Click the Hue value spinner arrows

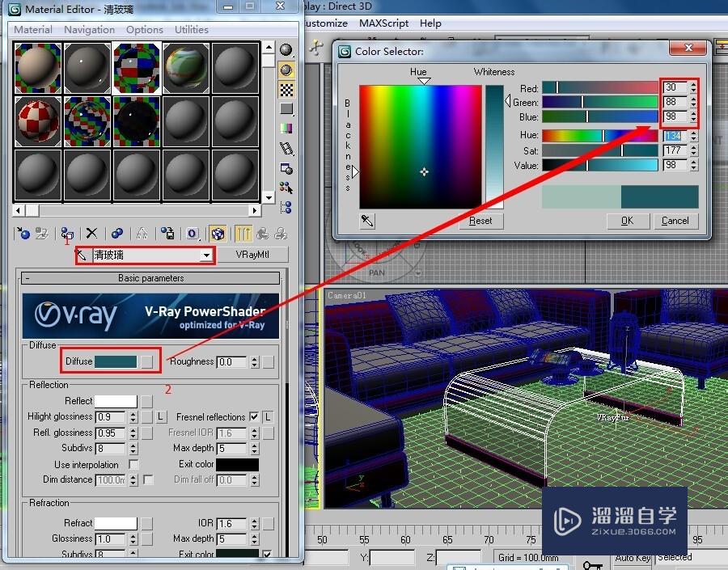click(694, 136)
